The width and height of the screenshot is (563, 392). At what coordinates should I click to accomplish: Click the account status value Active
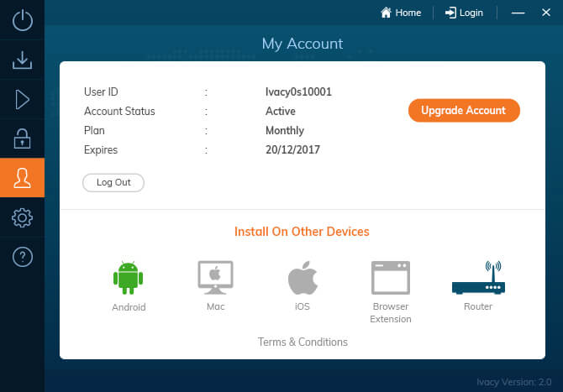[281, 111]
